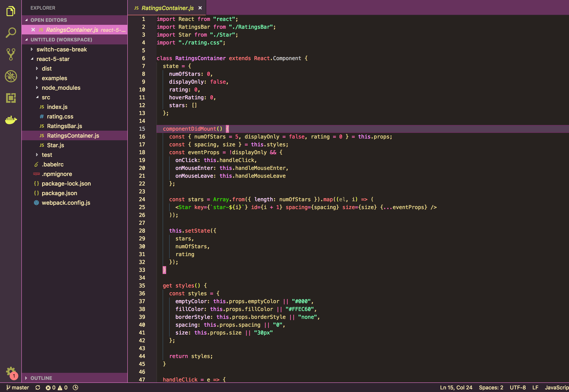Show warnings count in status bar
Viewport: 569px width, 392px height.
coord(62,387)
